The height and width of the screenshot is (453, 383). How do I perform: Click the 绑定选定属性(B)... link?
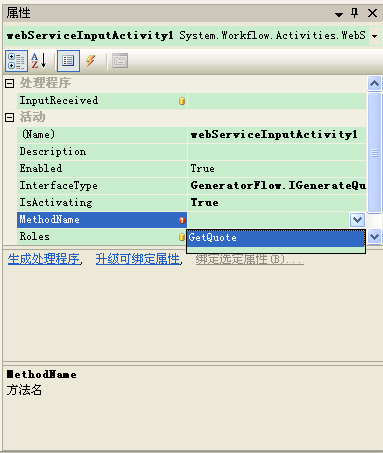click(x=250, y=259)
